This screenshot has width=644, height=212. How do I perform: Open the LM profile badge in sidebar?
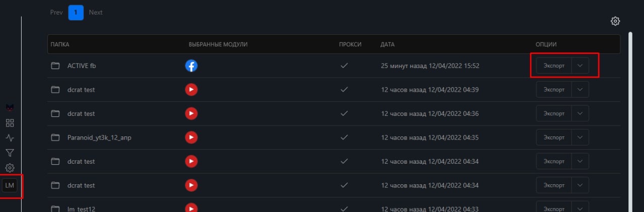pos(10,185)
